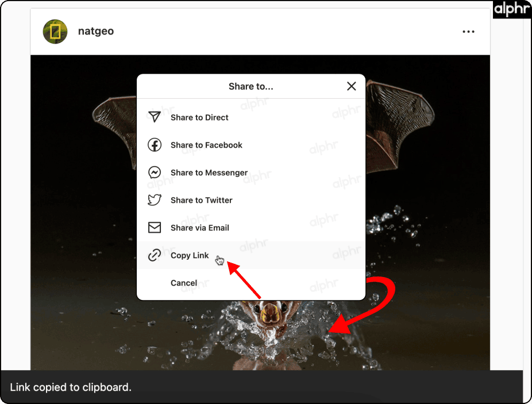Click the envelope Email icon

tap(154, 228)
